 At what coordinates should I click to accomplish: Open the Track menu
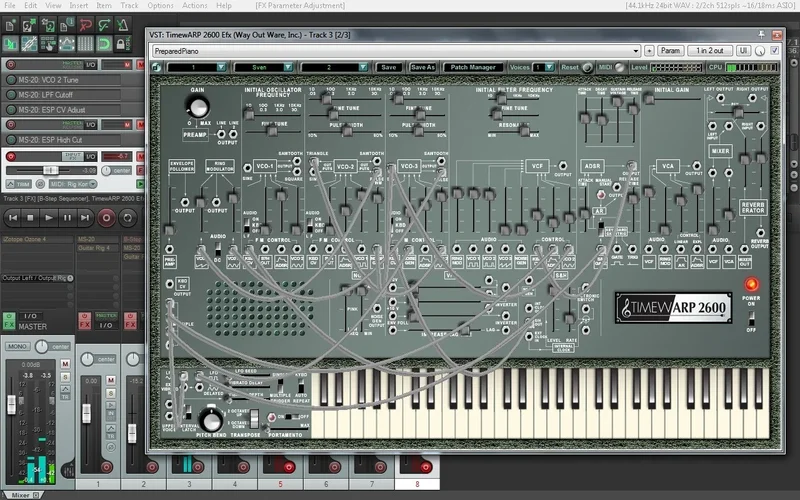[129, 6]
